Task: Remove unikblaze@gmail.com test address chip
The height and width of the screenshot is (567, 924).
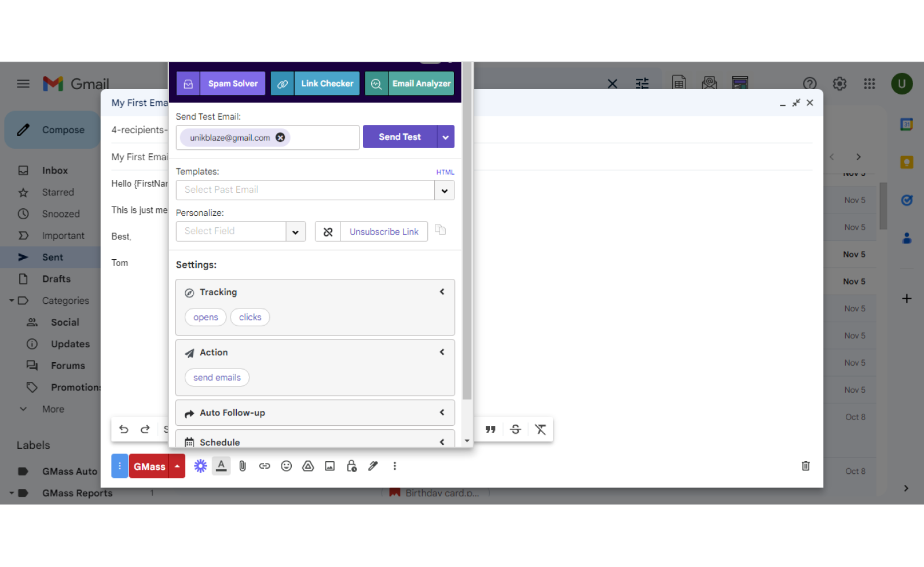Action: pos(280,137)
